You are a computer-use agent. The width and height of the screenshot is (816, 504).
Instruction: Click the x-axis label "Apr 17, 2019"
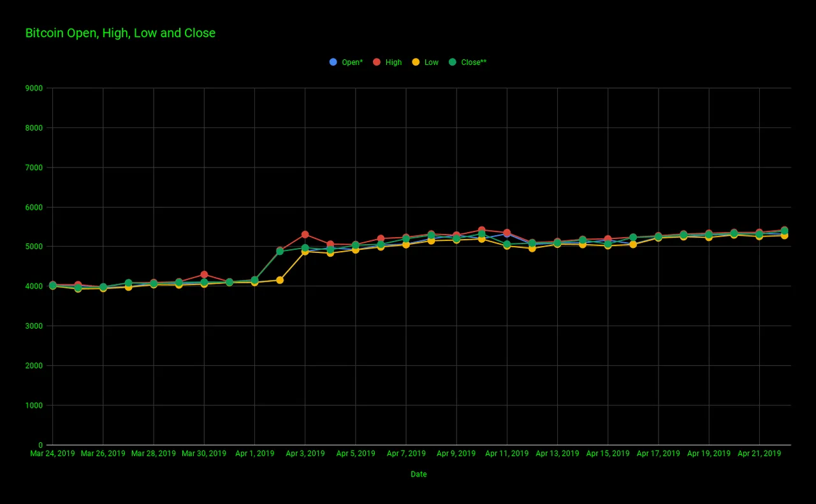(659, 454)
